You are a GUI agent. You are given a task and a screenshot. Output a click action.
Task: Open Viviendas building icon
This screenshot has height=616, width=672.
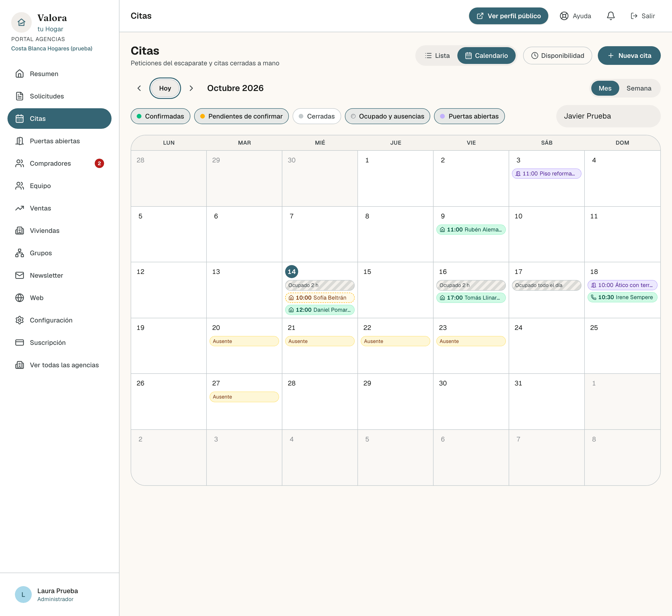click(x=20, y=230)
